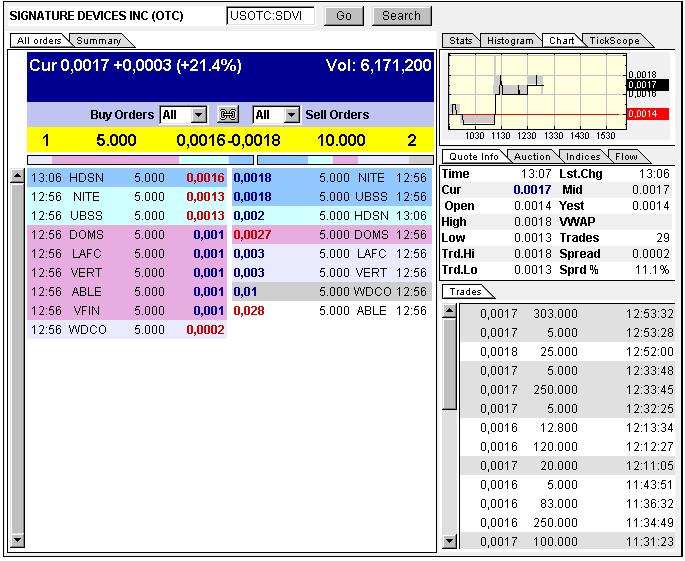Screen dimensions: 685x561
Task: Click the 0,0017 black price marker on chart
Action: click(648, 85)
